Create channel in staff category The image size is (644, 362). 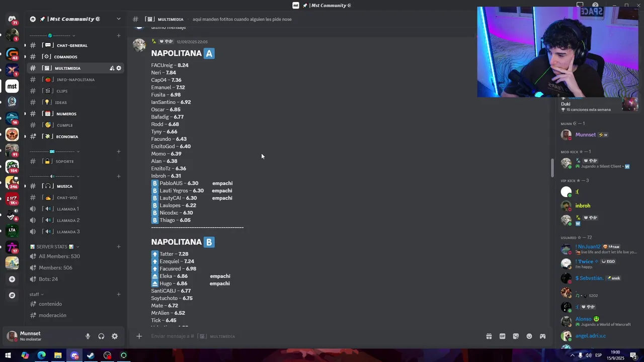pyautogui.click(x=119, y=295)
